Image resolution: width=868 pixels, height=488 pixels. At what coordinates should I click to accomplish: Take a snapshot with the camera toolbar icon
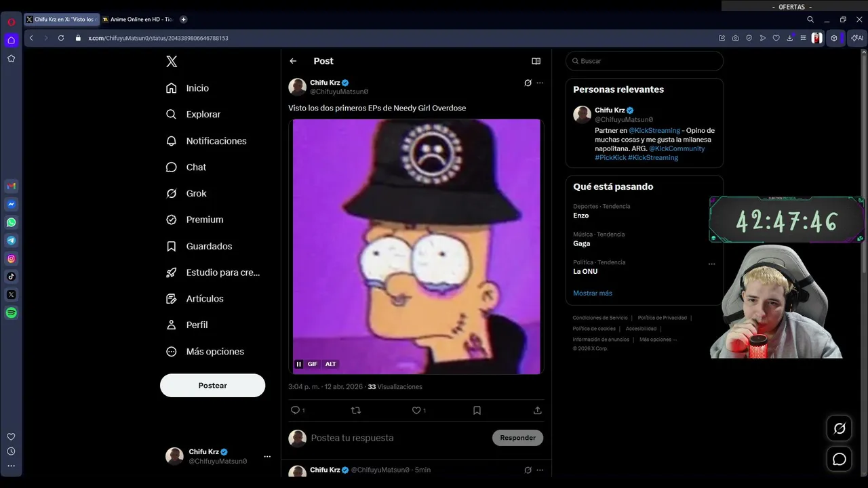click(735, 38)
